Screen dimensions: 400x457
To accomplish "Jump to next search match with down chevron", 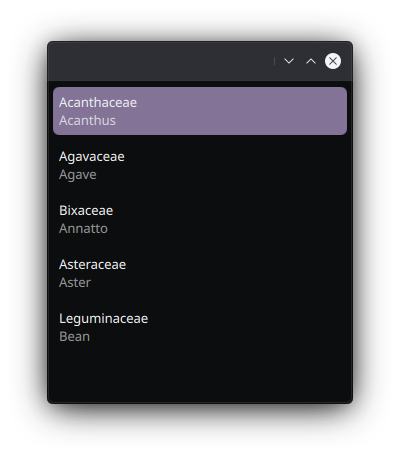I will click(289, 61).
